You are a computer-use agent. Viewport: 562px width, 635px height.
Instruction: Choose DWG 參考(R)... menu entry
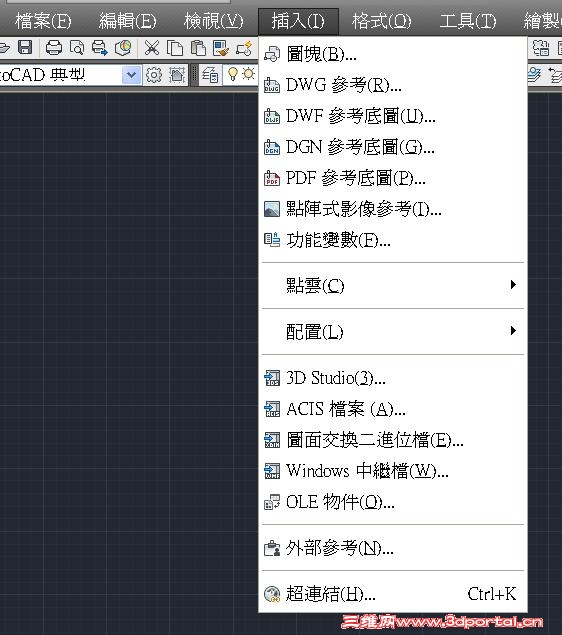[393, 85]
